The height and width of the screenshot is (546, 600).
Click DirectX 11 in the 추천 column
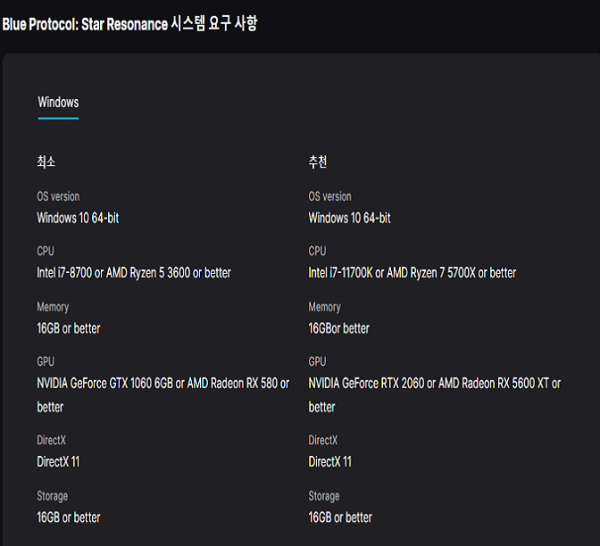pos(330,462)
